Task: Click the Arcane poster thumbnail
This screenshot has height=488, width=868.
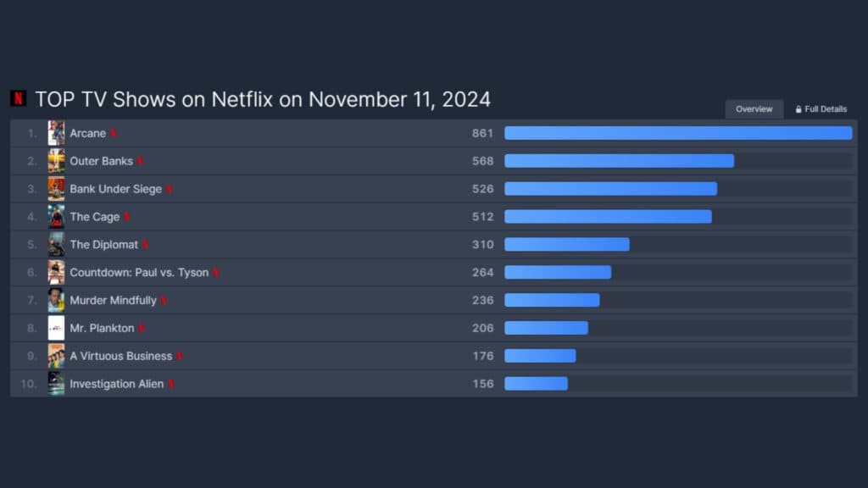Action: point(56,133)
